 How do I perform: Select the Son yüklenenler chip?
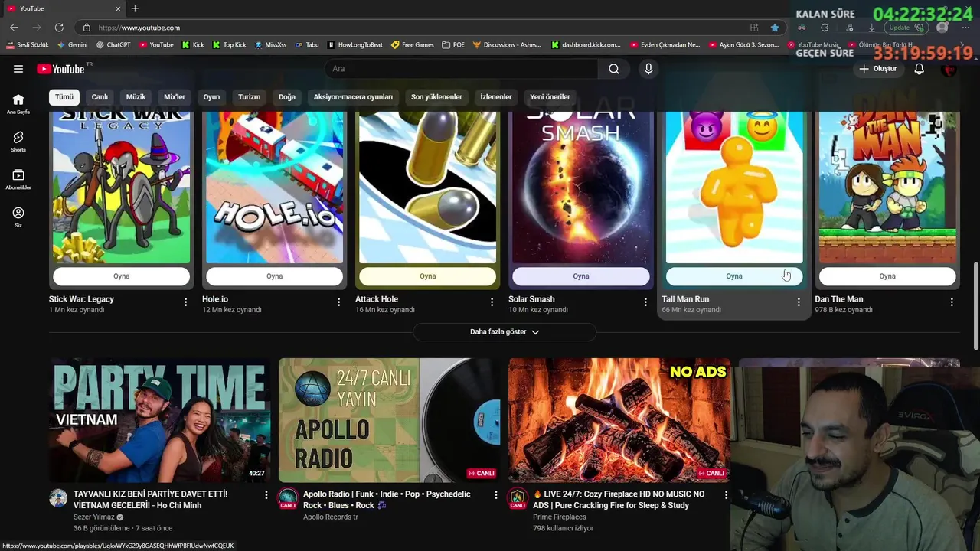(436, 97)
